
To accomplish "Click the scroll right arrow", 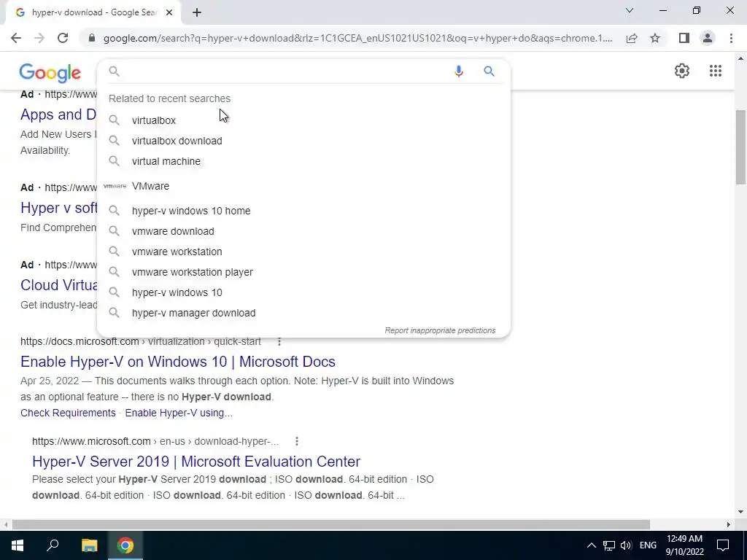I will click(x=729, y=525).
